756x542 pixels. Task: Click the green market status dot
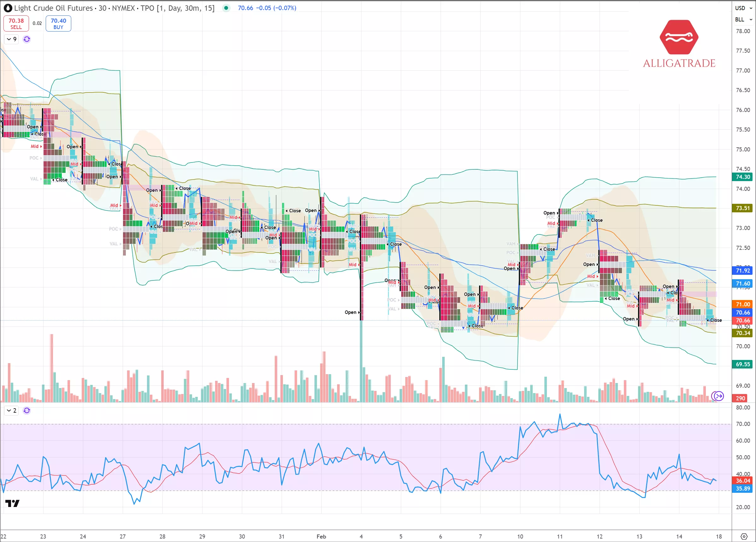pyautogui.click(x=226, y=8)
